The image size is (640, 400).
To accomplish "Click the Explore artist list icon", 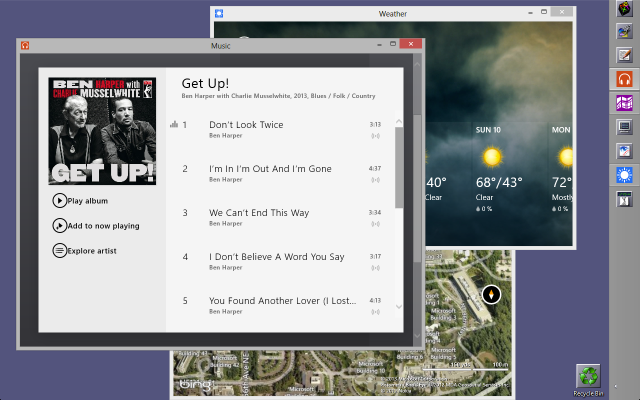I will tap(60, 251).
